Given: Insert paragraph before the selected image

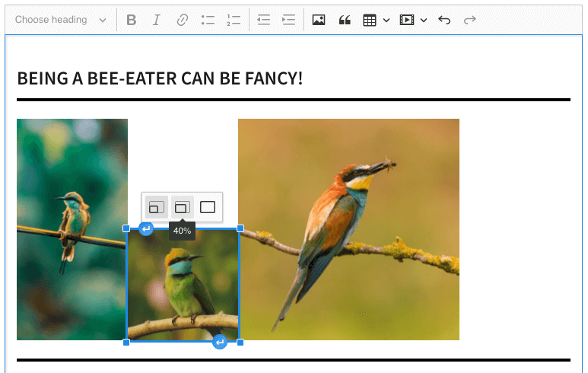Looking at the screenshot, I should [x=146, y=228].
